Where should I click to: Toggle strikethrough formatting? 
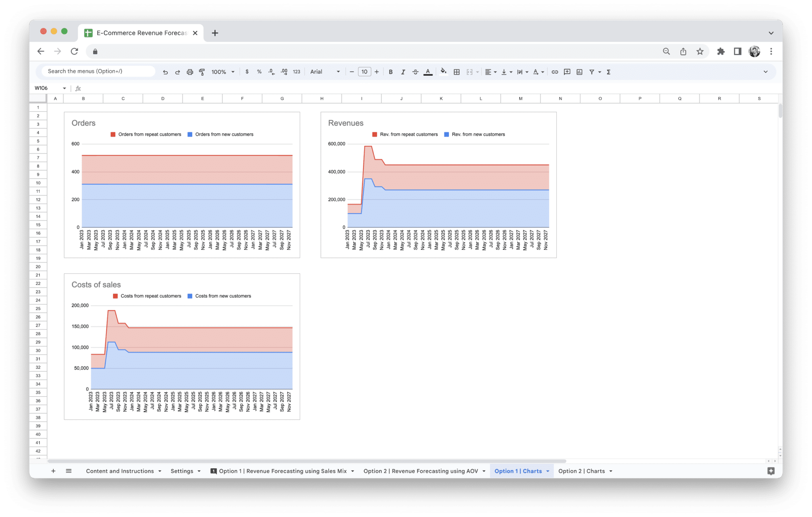tap(415, 72)
